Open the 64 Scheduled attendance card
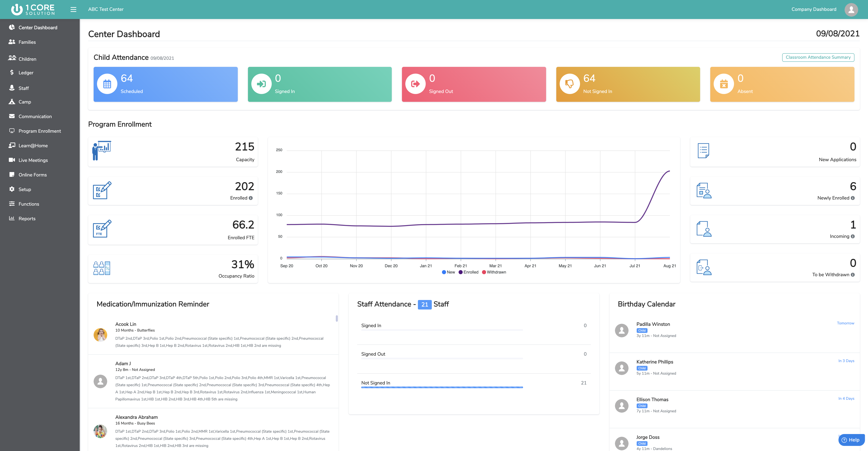The height and width of the screenshot is (451, 868). (x=166, y=84)
